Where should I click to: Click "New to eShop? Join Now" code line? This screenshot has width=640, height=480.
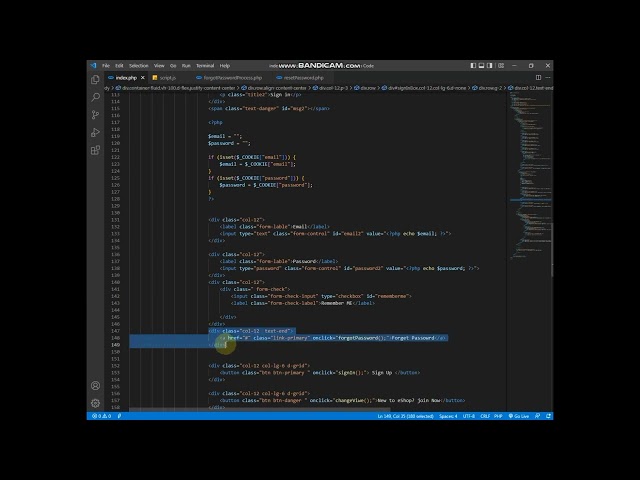click(x=342, y=400)
